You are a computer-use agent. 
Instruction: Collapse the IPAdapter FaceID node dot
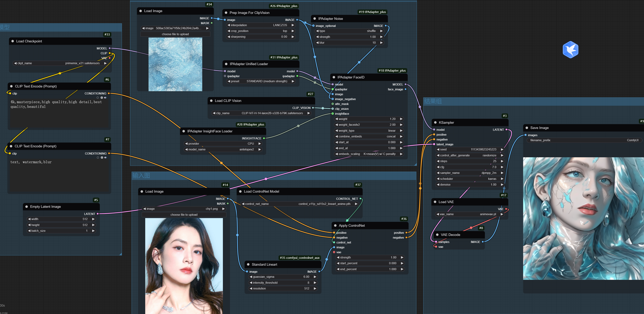[334, 77]
